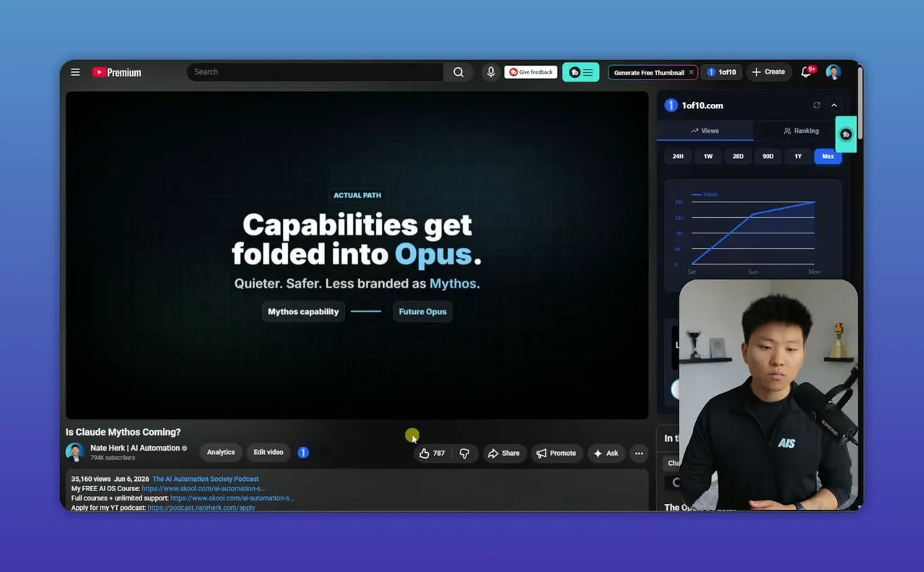Open the TubeBuddy menu button in header
This screenshot has height=572, width=924.
(x=580, y=72)
